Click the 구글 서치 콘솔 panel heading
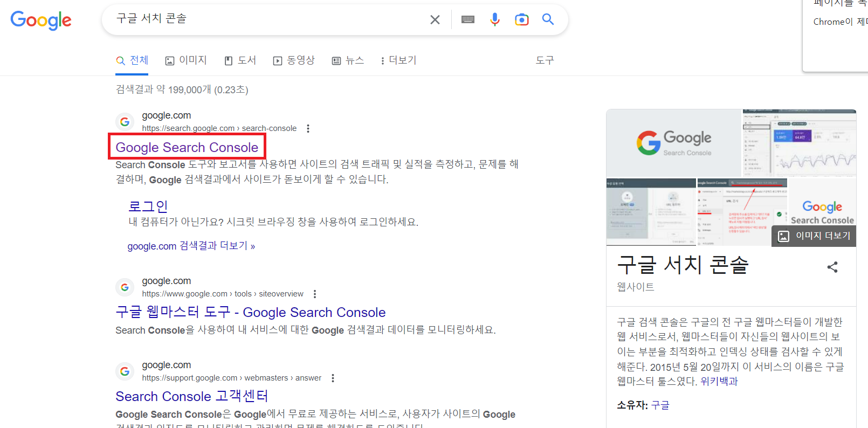Screen dimensions: 868x428 [683, 265]
